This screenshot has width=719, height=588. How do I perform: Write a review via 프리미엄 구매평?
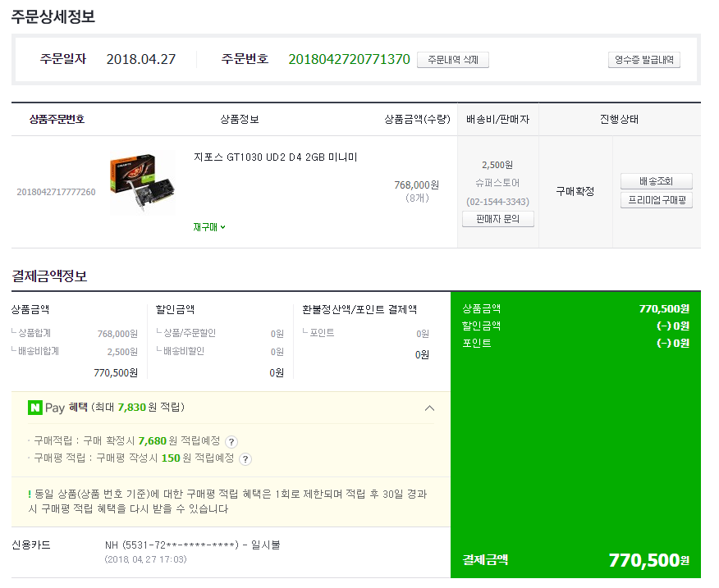tap(655, 200)
